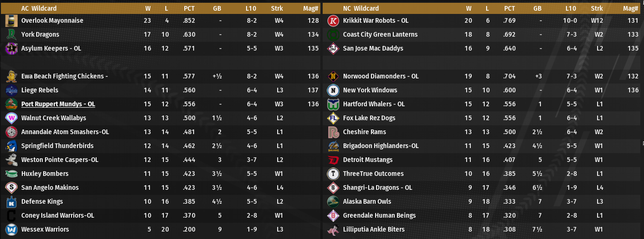Viewport: 644px width, 239px height.
Task: Sort AC Wildcard by Strk column
Action: tap(277, 8)
